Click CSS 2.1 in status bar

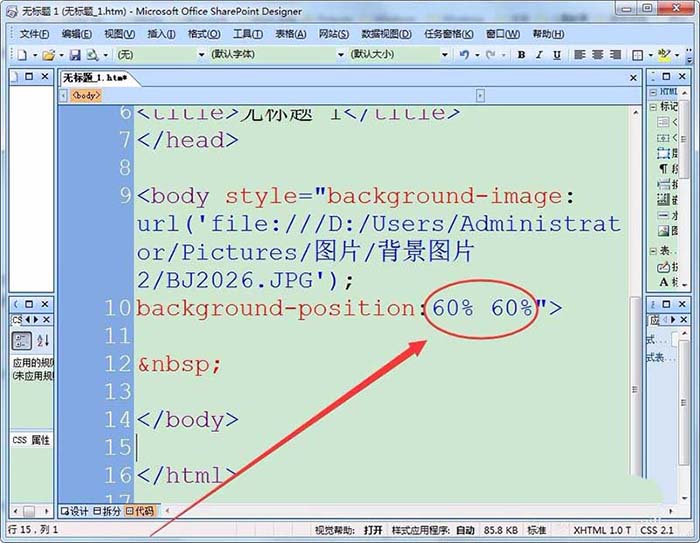tap(656, 530)
